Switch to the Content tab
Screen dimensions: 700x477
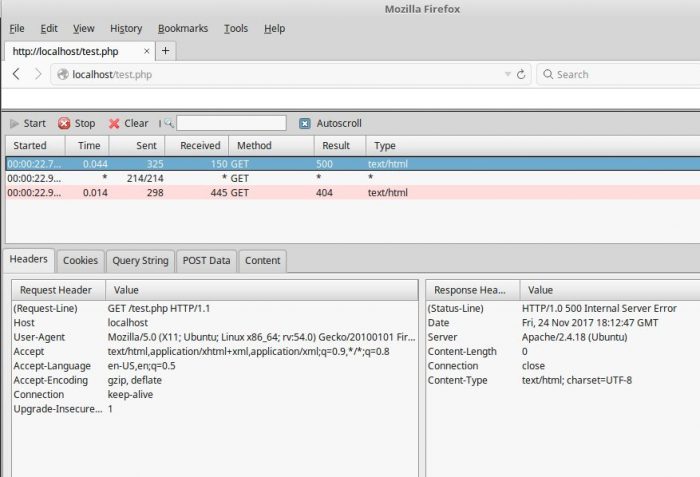pyautogui.click(x=262, y=261)
